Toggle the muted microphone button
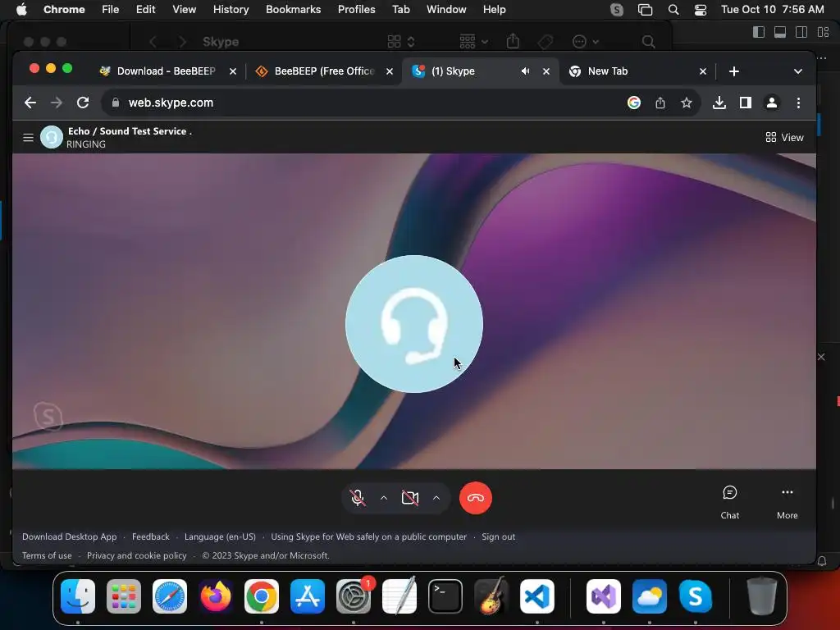 click(358, 498)
